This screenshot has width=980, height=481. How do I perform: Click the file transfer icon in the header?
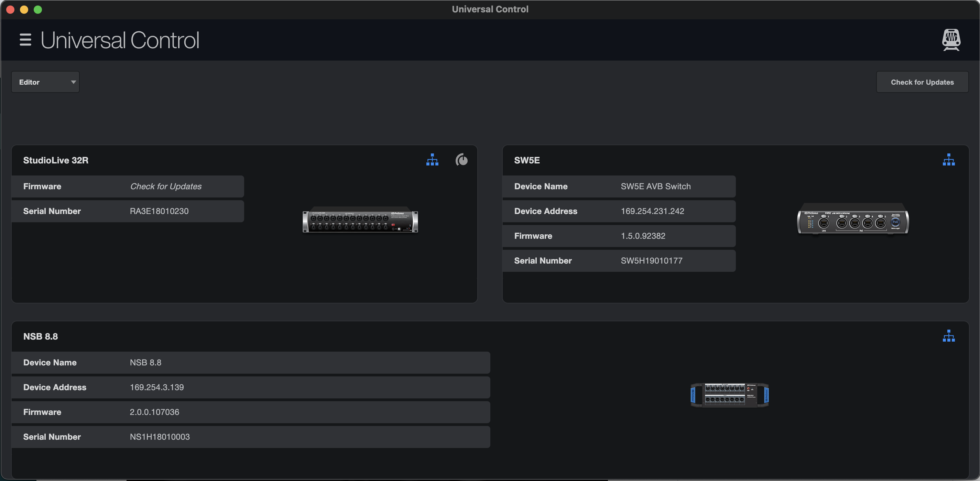pyautogui.click(x=951, y=40)
